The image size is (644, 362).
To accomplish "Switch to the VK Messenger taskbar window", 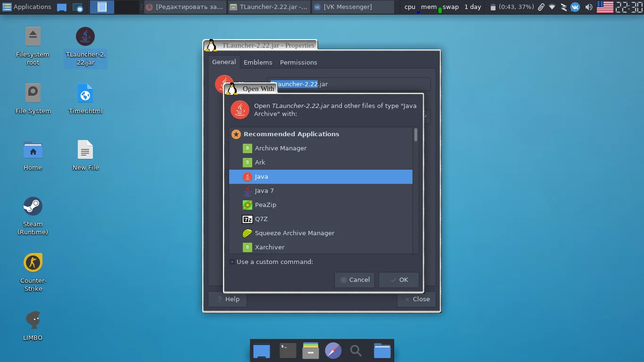I will pyautogui.click(x=353, y=7).
